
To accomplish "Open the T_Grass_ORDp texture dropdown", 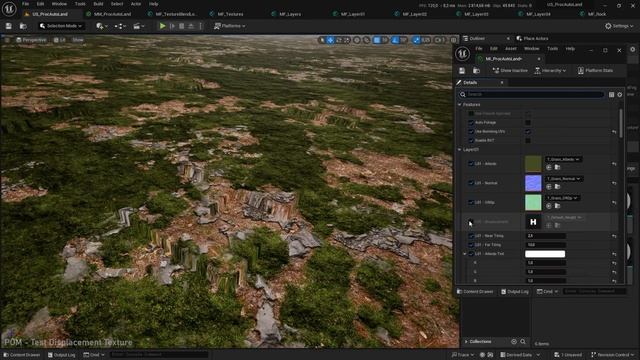I will coord(562,198).
